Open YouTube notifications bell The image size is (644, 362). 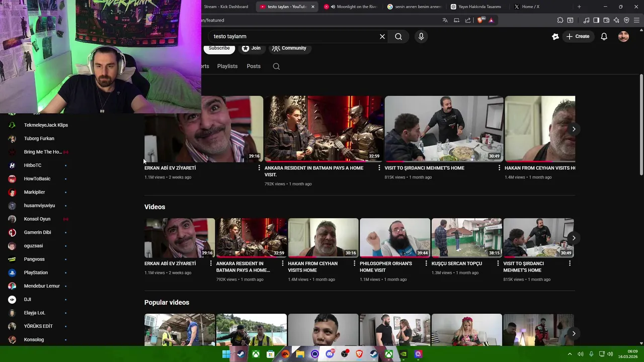coord(604,36)
